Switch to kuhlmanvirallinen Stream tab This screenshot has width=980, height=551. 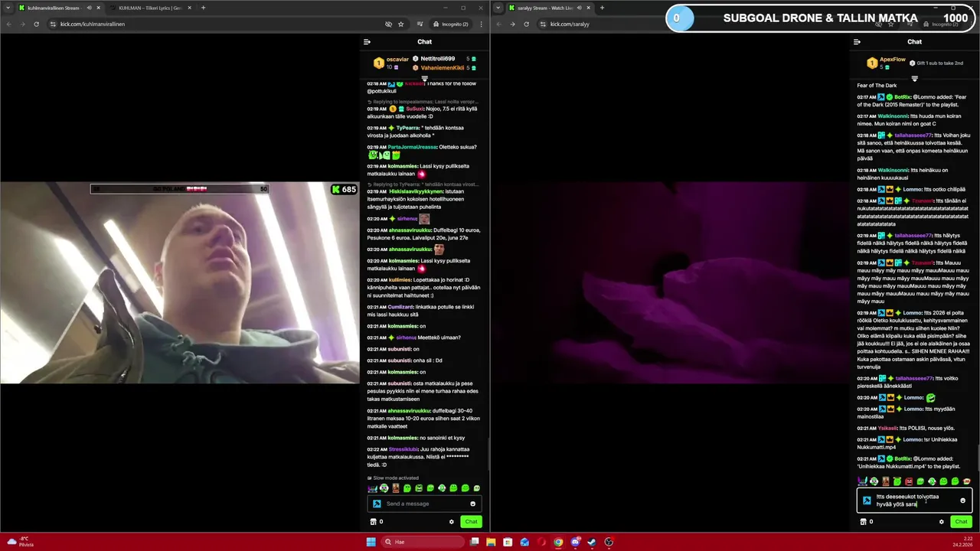tap(59, 8)
